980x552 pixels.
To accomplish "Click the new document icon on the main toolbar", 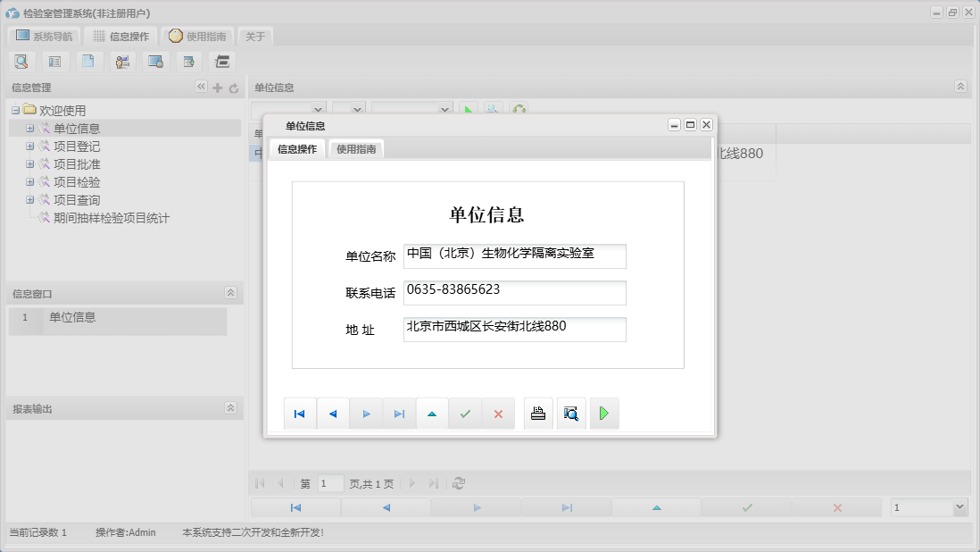I will 88,61.
